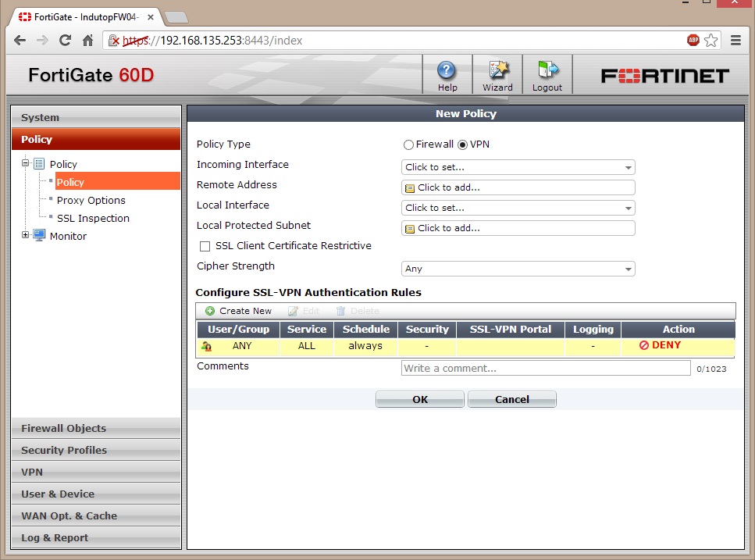This screenshot has width=755, height=560.
Task: Open Local Interface dropdown
Action: tap(518, 208)
